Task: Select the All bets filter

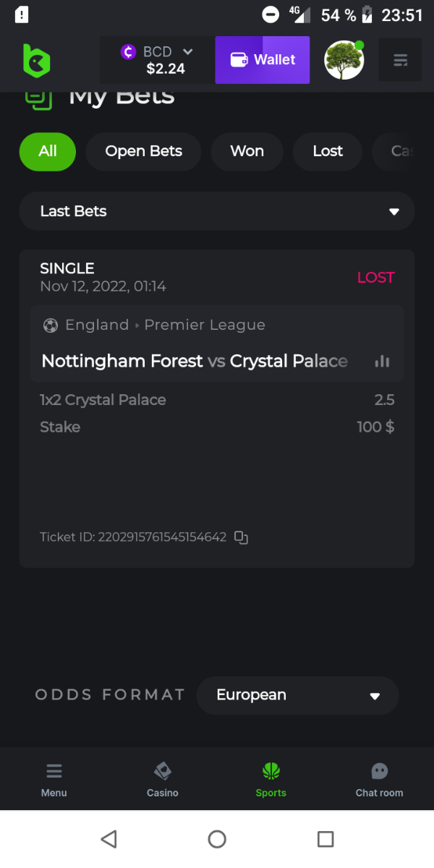Action: coord(48,151)
